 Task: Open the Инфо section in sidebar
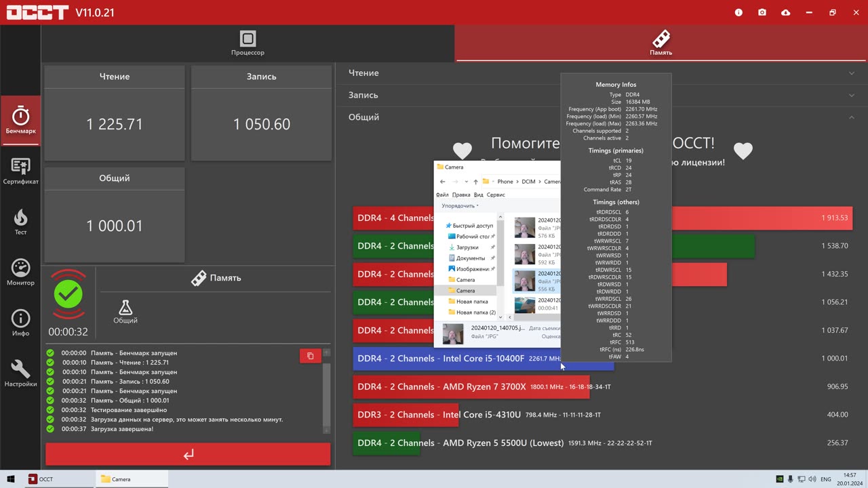(20, 323)
